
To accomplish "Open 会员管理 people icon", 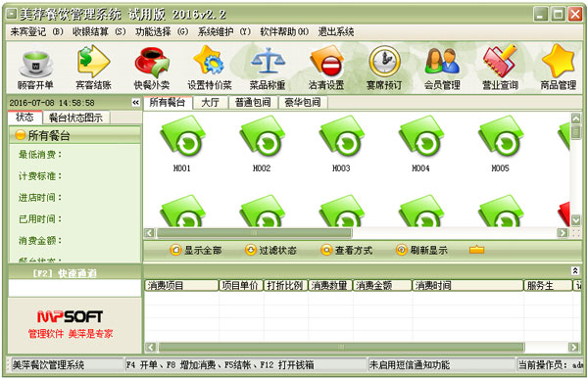I will coord(442,62).
